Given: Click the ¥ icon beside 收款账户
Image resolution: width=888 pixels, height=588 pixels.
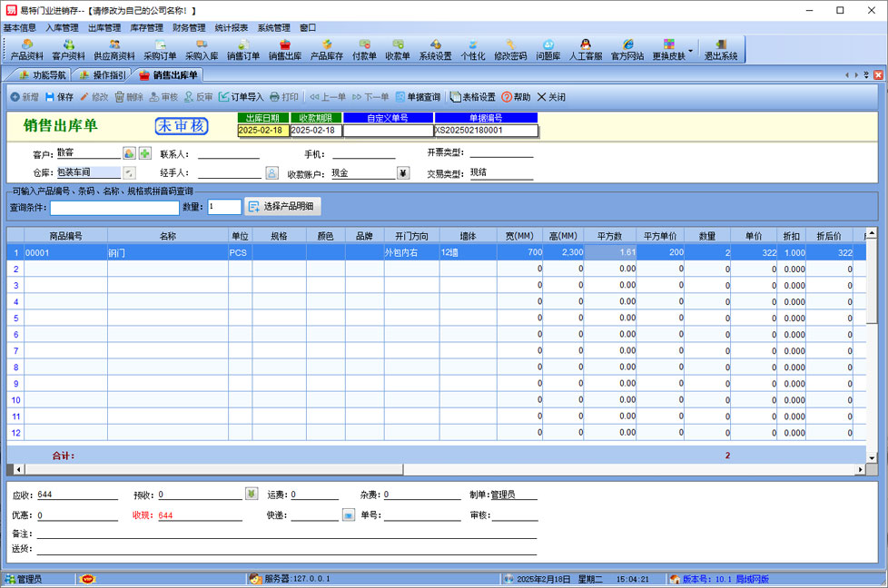Looking at the screenshot, I should (403, 172).
